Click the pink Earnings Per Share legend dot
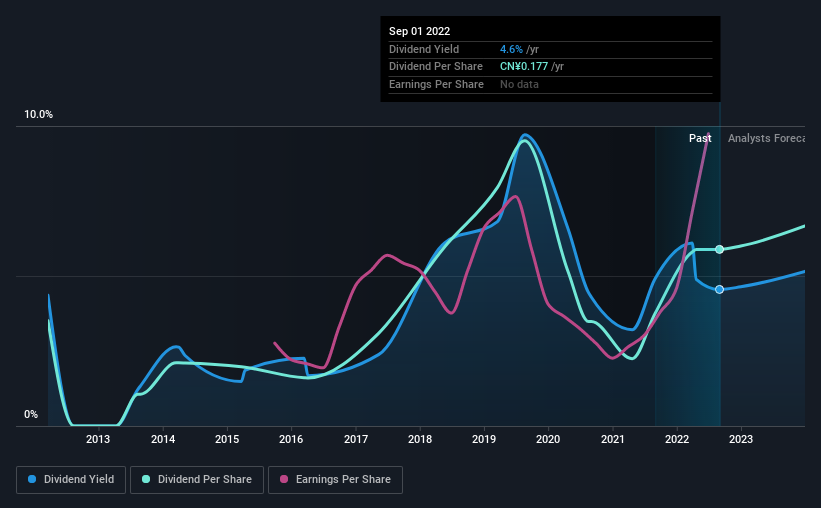The image size is (821, 508). (284, 479)
